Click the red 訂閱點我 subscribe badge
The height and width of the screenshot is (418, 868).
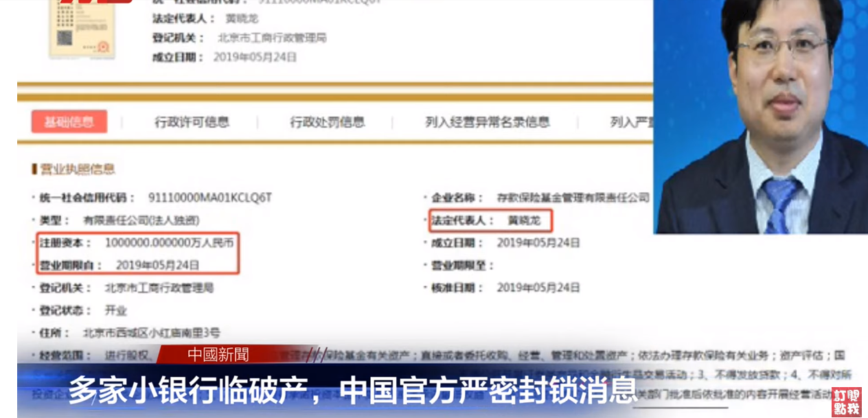coord(846,402)
